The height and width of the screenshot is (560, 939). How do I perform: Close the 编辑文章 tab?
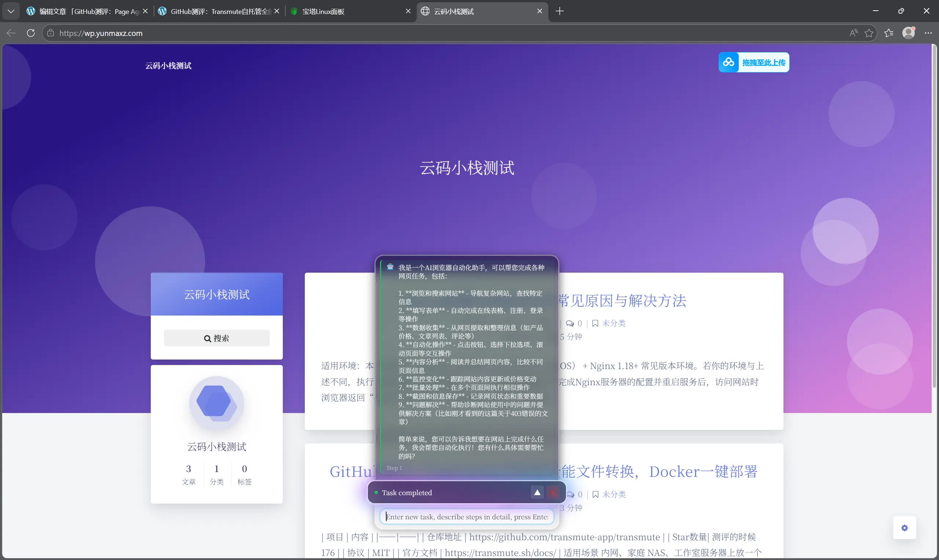145,11
